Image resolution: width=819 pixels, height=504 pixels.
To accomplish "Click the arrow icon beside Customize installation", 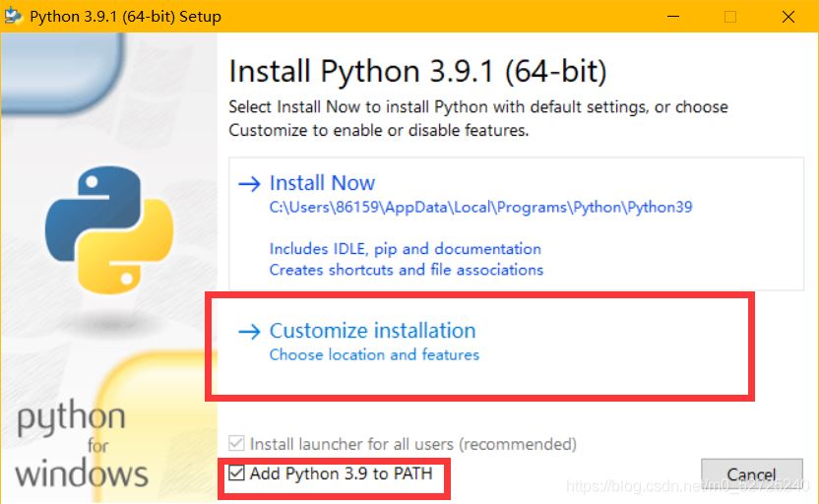I will point(250,332).
